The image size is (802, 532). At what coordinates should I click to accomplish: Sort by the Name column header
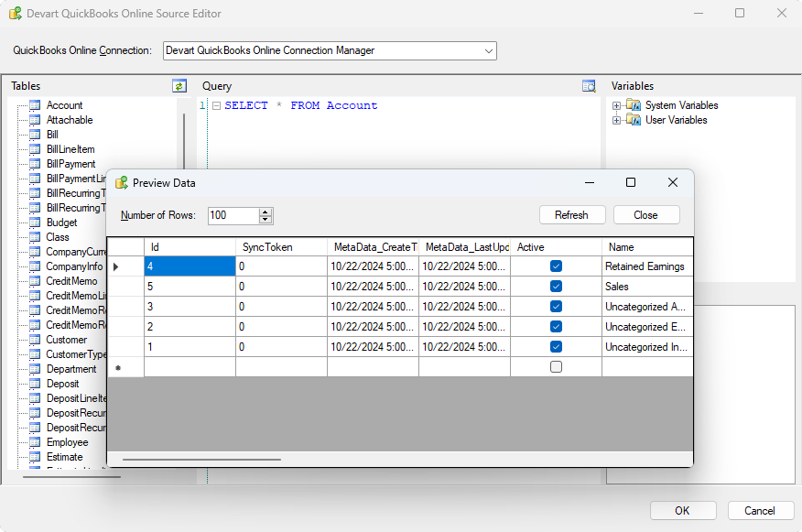pyautogui.click(x=645, y=247)
